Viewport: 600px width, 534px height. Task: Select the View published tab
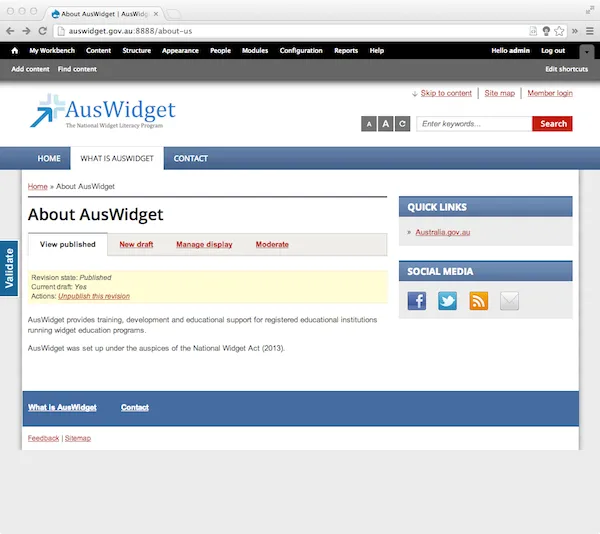pos(68,244)
